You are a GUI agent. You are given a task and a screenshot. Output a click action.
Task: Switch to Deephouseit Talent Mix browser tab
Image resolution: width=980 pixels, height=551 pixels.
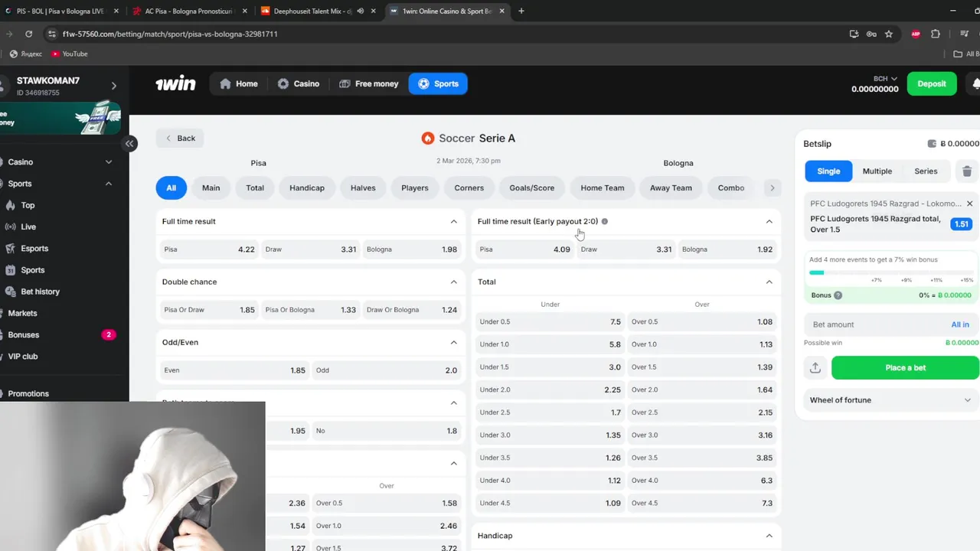tap(317, 11)
